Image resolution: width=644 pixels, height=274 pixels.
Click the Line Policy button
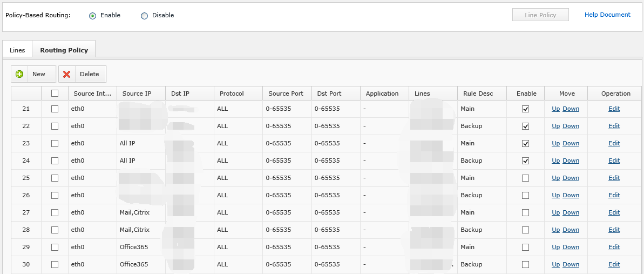pos(540,15)
